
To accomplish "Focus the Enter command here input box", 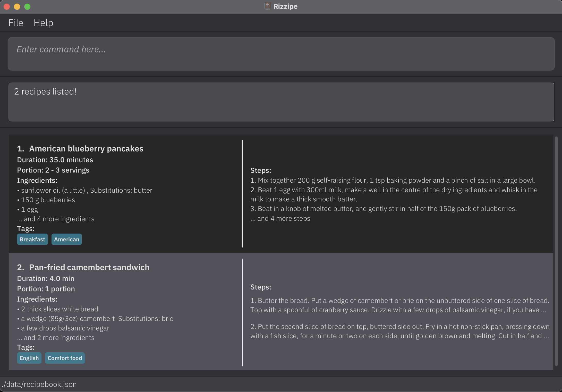I will pos(281,54).
